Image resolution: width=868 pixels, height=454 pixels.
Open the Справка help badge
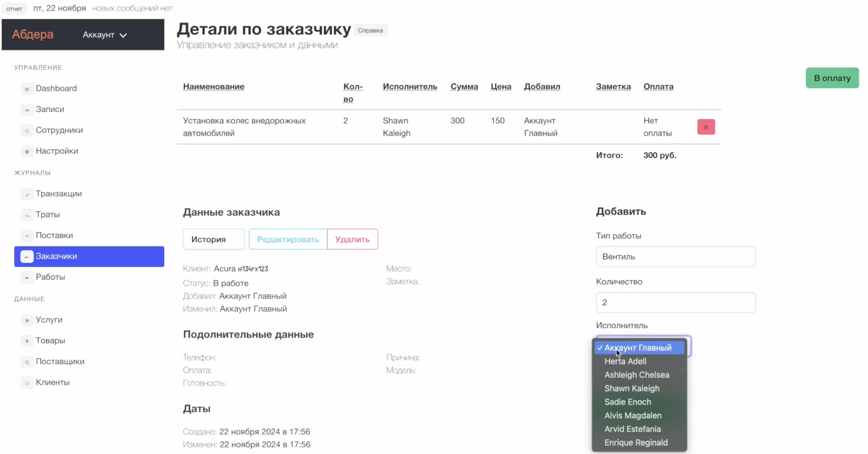click(x=370, y=30)
